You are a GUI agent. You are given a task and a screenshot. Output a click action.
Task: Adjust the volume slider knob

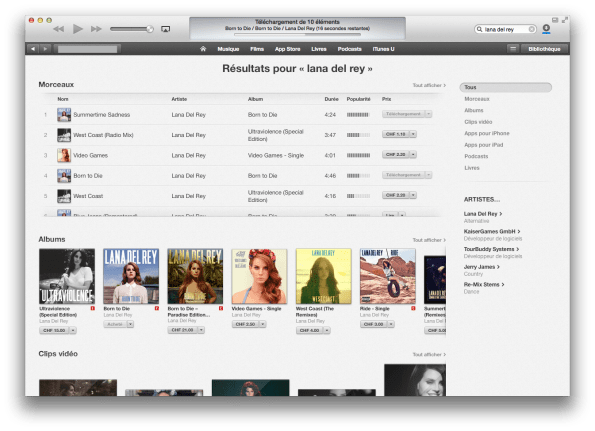150,29
